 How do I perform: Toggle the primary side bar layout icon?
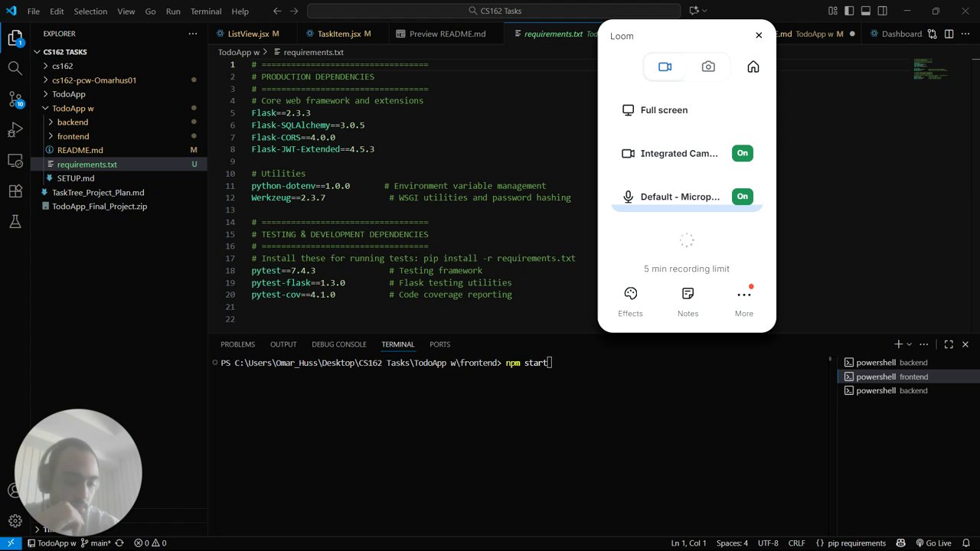pos(849,11)
